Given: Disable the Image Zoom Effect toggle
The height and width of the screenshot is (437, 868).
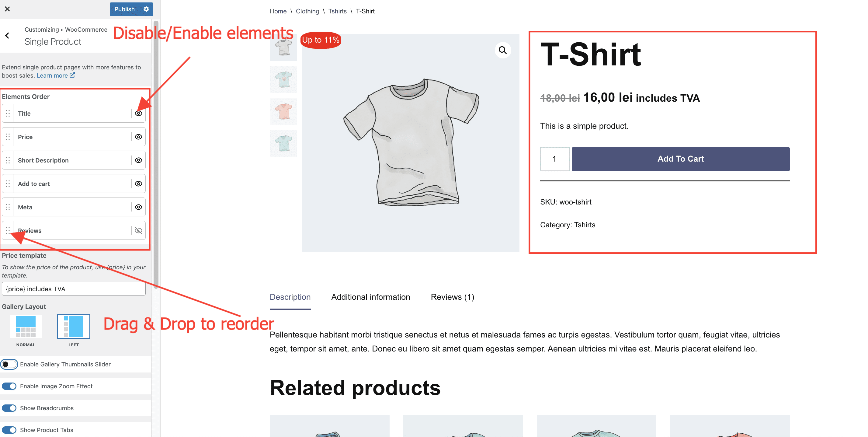Looking at the screenshot, I should point(9,386).
